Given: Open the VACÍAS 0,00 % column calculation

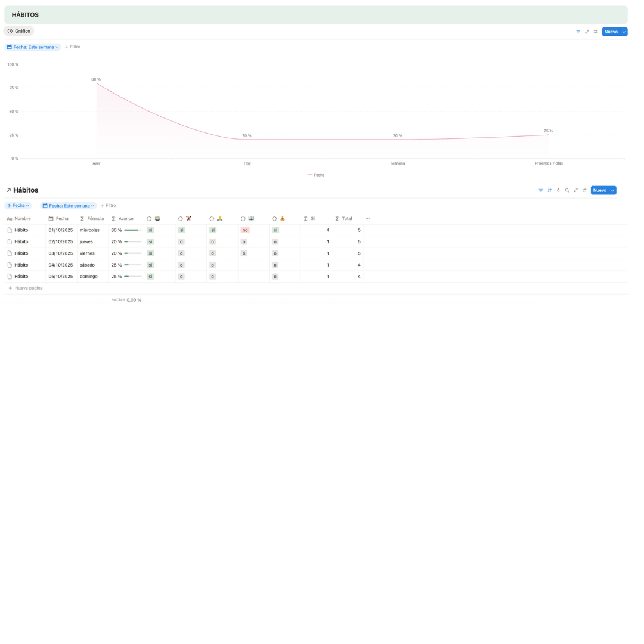Looking at the screenshot, I should point(126,300).
